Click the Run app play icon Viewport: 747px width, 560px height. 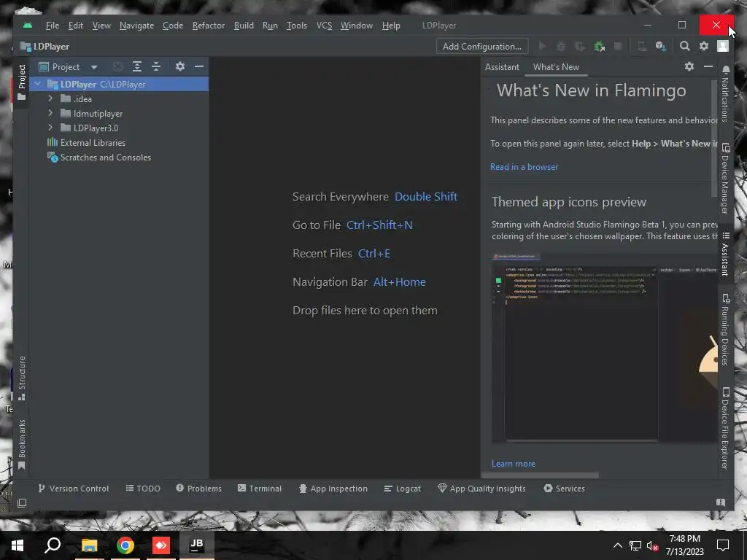542,46
